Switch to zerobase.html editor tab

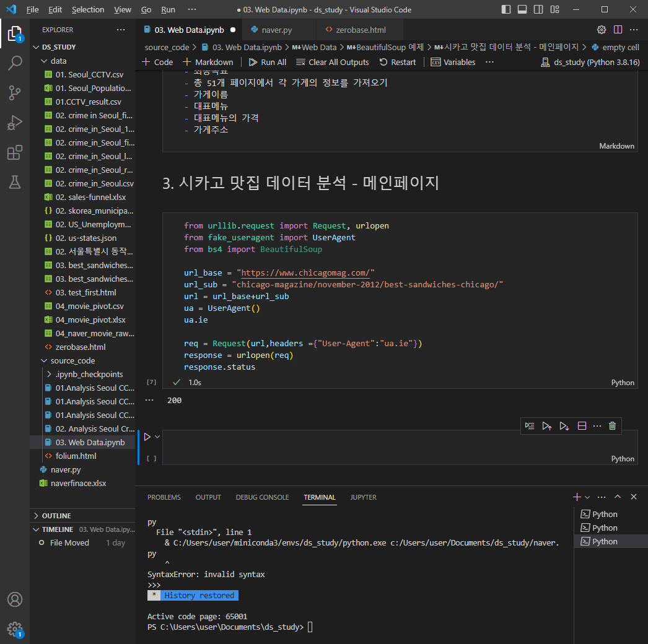(361, 30)
